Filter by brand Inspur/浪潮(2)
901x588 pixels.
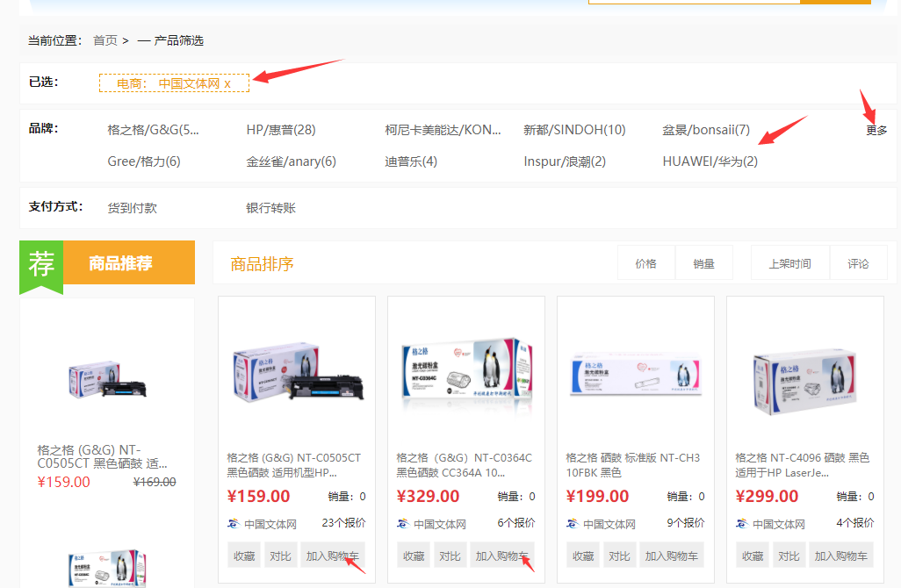pos(565,162)
